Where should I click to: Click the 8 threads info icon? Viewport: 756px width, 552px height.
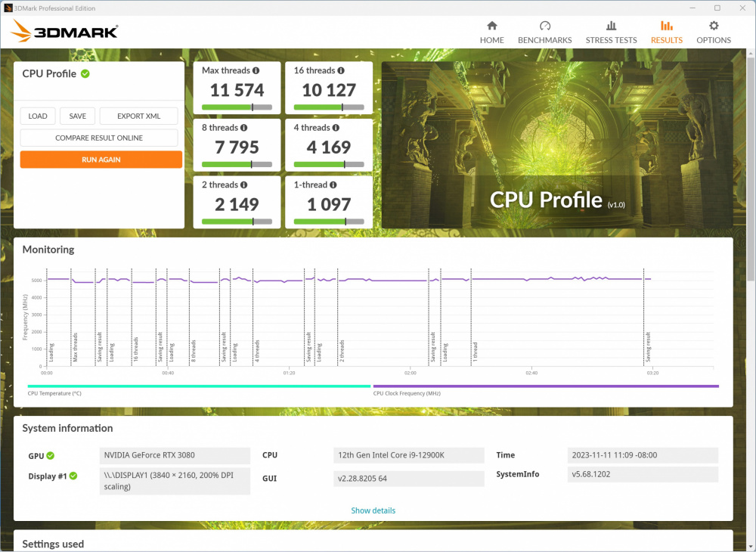[244, 128]
